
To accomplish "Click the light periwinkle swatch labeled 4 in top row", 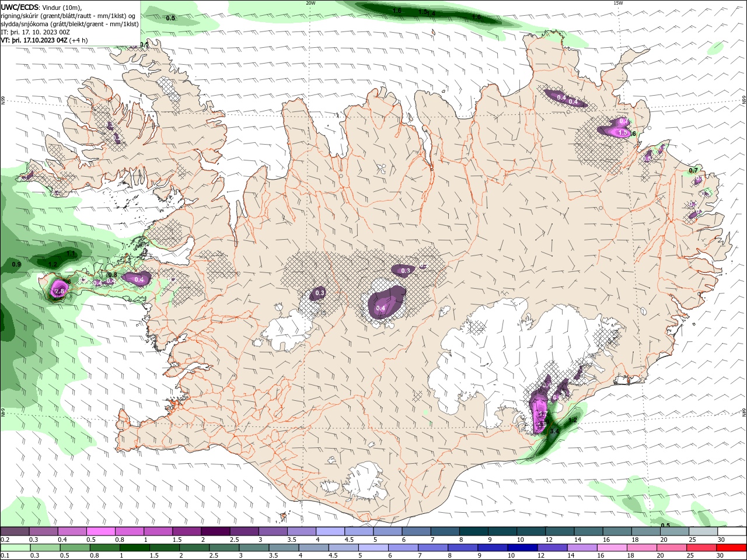I will click(x=330, y=531).
